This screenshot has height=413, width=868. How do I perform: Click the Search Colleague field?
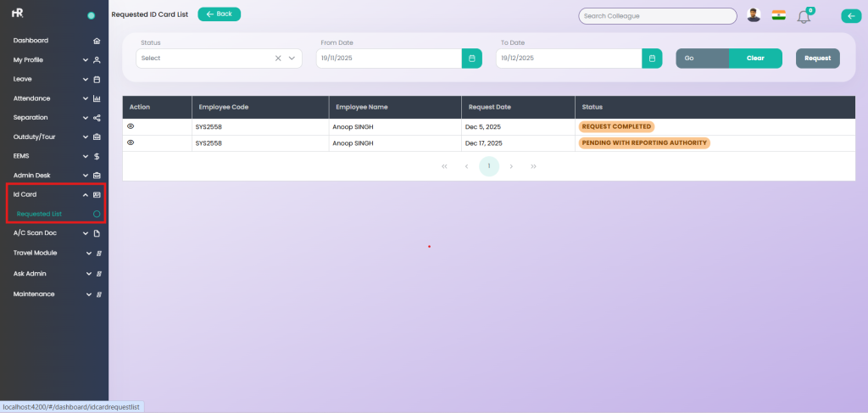657,16
